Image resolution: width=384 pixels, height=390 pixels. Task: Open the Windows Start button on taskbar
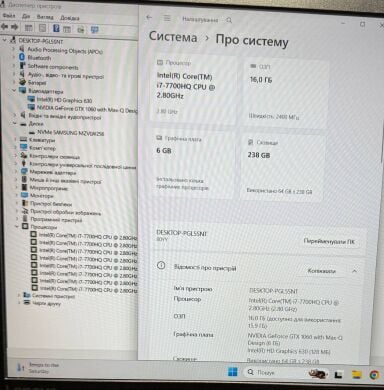(233, 372)
